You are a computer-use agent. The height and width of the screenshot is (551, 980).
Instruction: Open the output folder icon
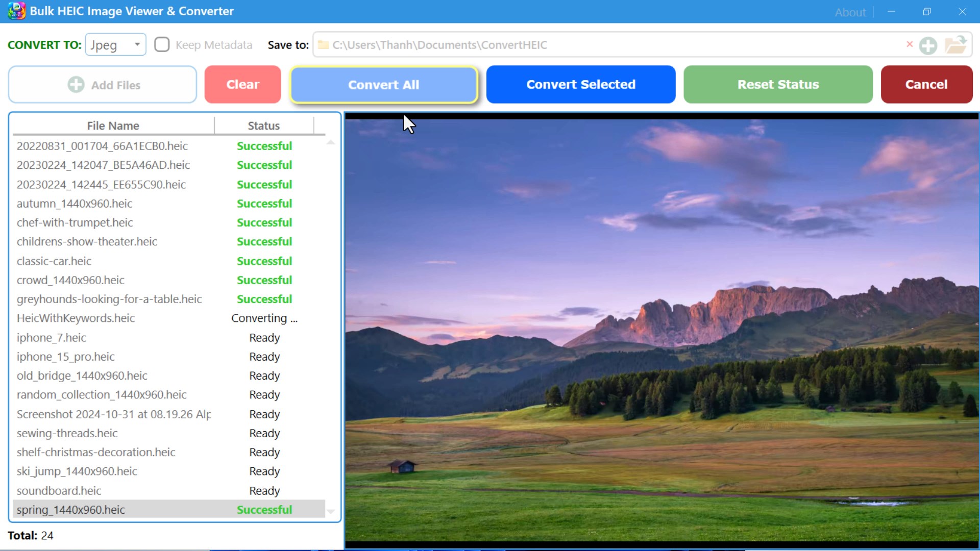coord(955,45)
